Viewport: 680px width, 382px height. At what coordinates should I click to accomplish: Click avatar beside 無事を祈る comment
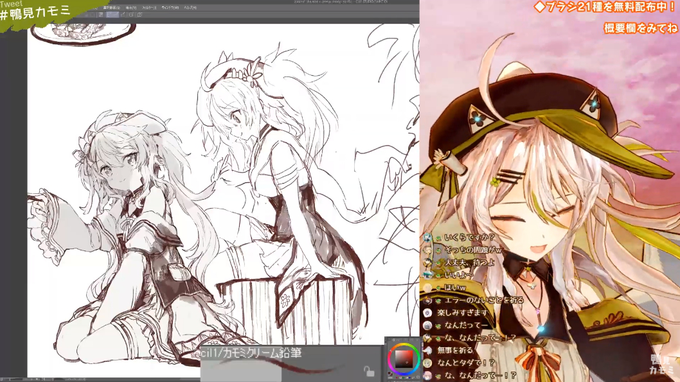pos(428,350)
